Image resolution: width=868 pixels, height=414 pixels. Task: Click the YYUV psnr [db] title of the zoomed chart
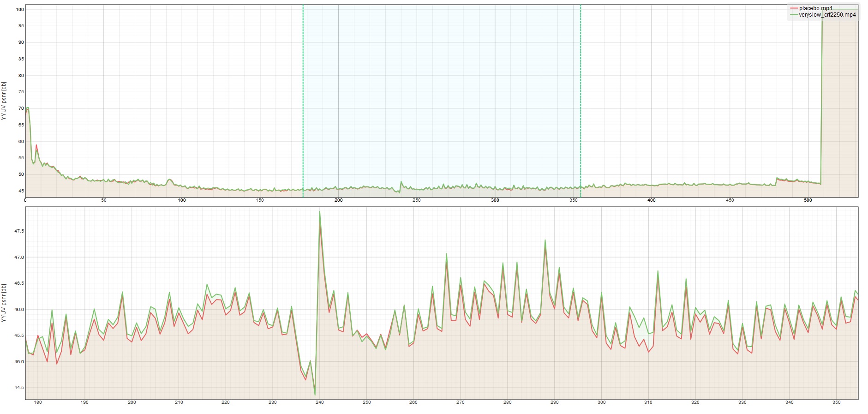click(4, 303)
